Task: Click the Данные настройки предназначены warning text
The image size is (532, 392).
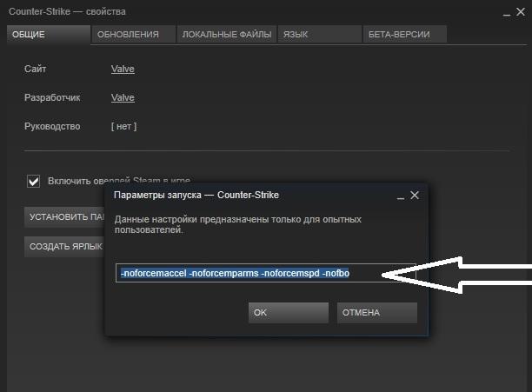Action: coord(238,224)
